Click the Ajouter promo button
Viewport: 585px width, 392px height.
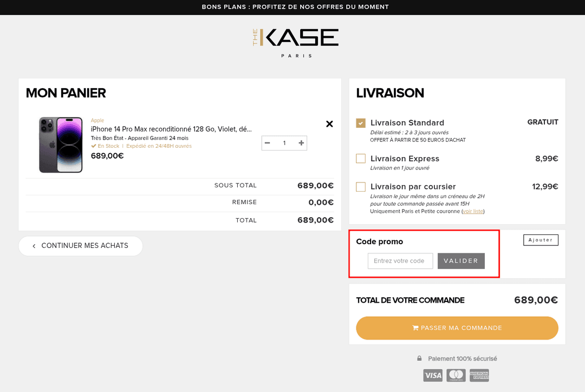(x=541, y=240)
